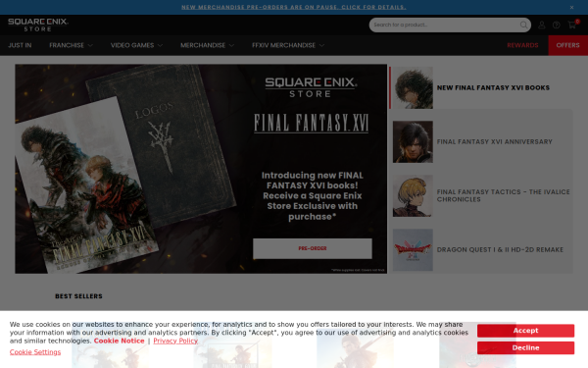Expand the Merchandise dropdown menu

[x=207, y=45]
